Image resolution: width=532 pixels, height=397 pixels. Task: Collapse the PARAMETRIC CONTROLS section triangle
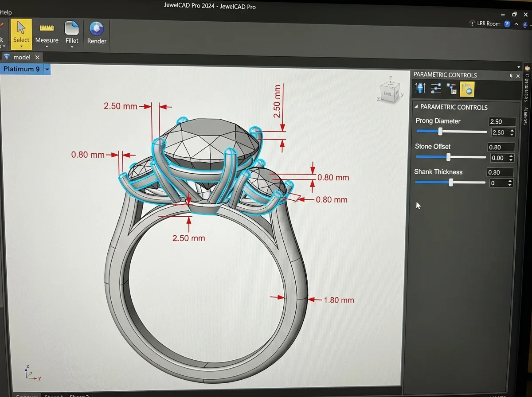click(x=416, y=107)
